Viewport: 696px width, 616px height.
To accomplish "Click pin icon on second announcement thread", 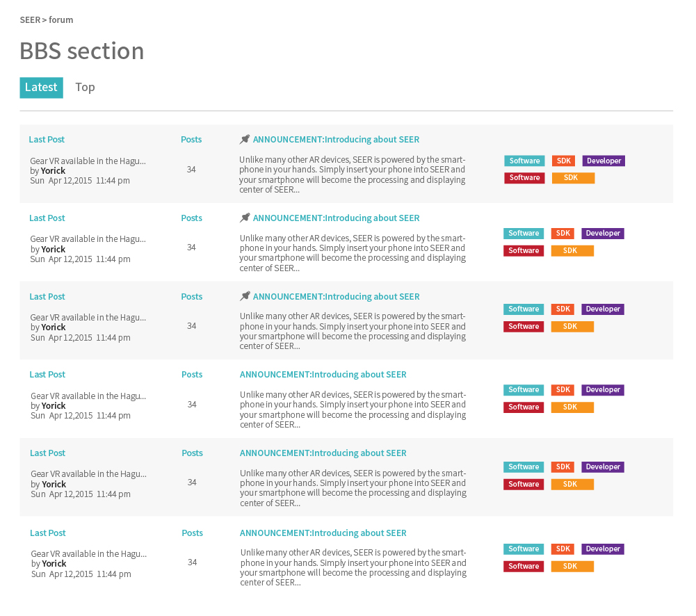I will (x=245, y=218).
